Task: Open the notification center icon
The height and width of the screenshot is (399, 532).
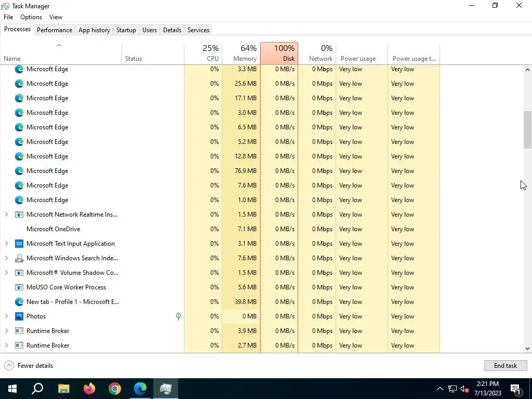Action: [515, 389]
